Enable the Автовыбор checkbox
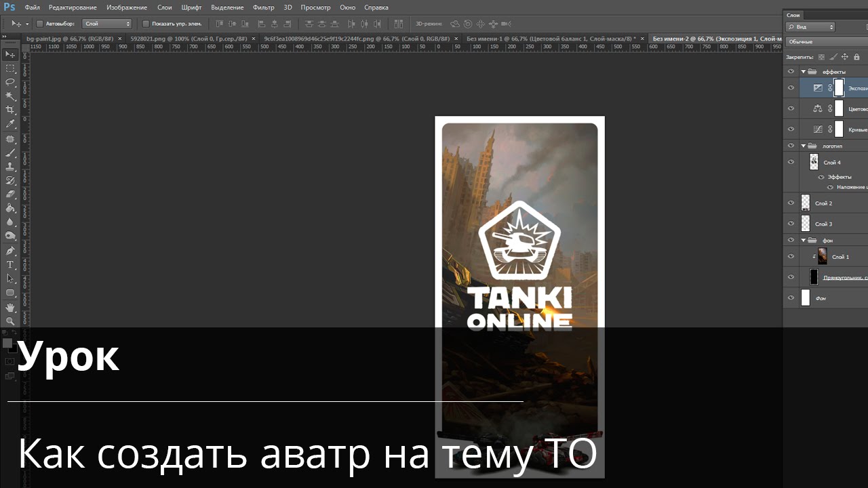This screenshot has height=488, width=868. (39, 24)
